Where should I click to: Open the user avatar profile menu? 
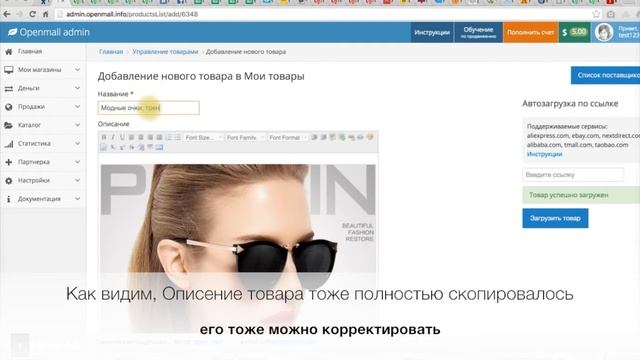click(x=604, y=32)
